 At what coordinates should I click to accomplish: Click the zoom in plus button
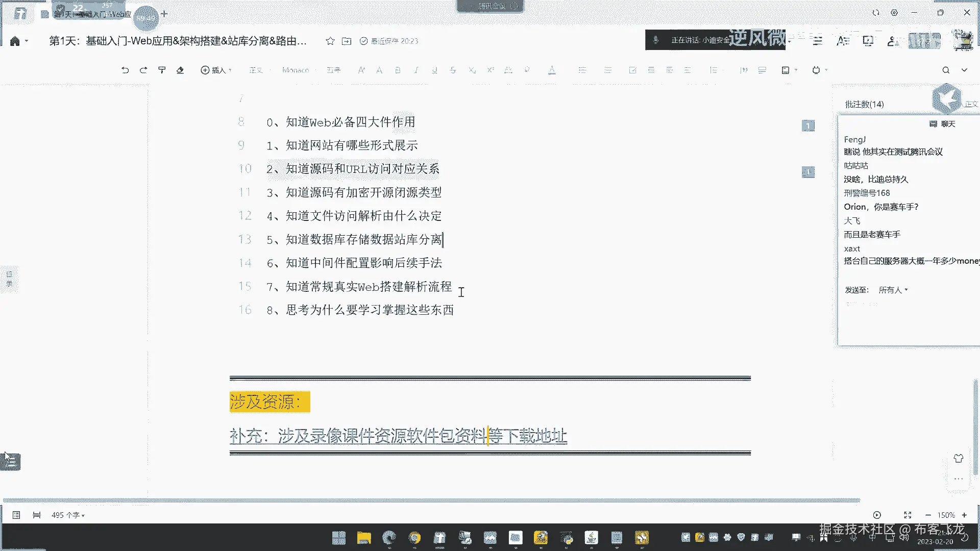click(x=964, y=515)
